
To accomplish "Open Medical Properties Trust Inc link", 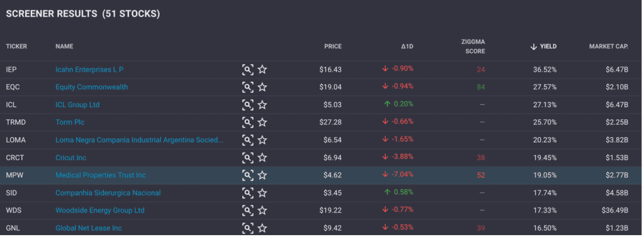I will [x=101, y=175].
